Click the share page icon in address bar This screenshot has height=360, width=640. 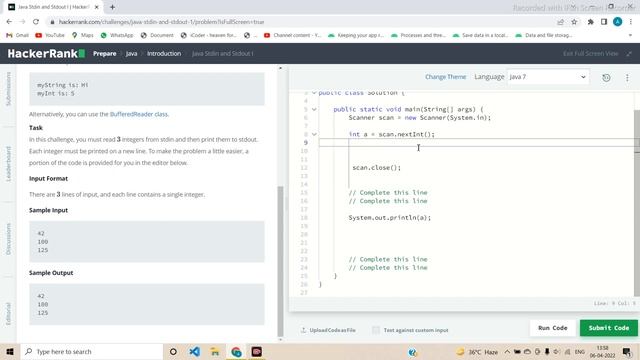(x=560, y=22)
